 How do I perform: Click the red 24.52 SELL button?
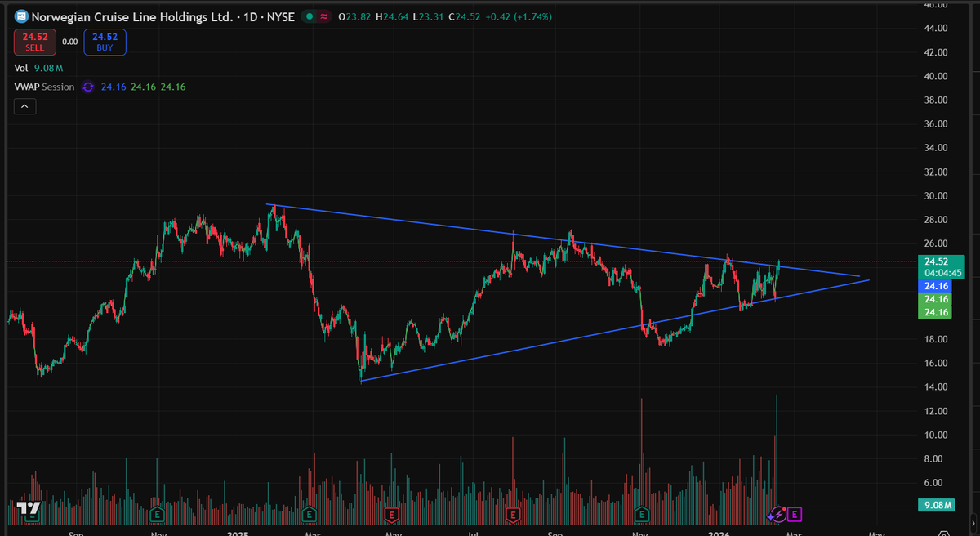(34, 42)
